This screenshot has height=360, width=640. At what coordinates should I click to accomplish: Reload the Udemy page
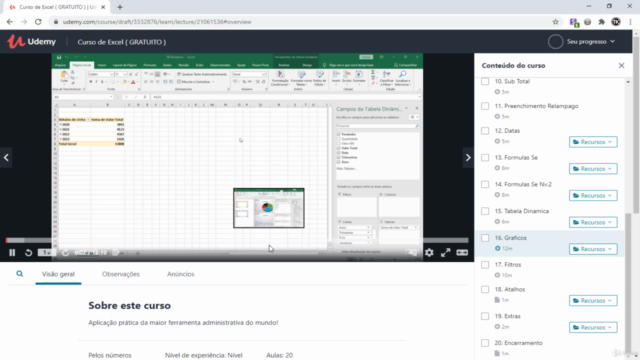[x=38, y=22]
